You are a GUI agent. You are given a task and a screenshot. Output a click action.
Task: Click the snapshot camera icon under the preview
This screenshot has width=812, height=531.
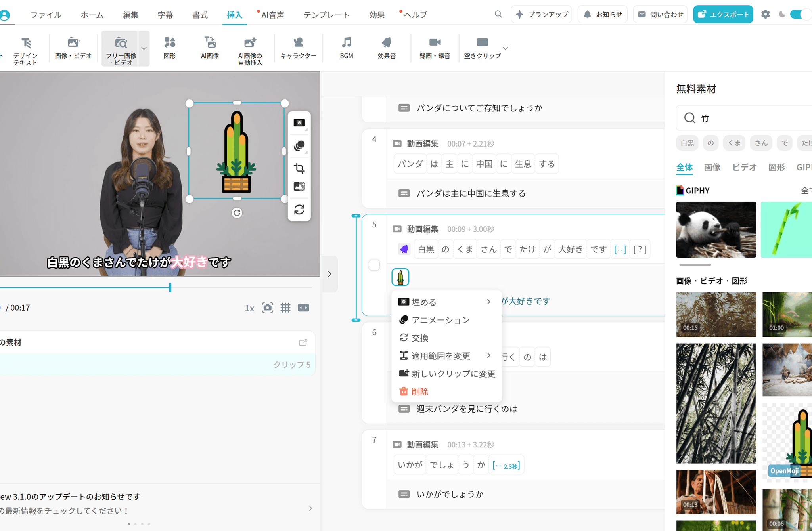pos(268,308)
